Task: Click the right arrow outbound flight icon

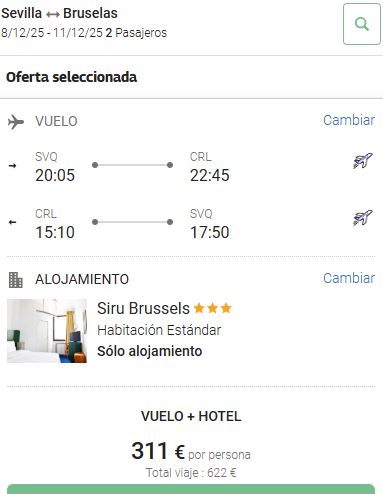Action: [x=12, y=165]
